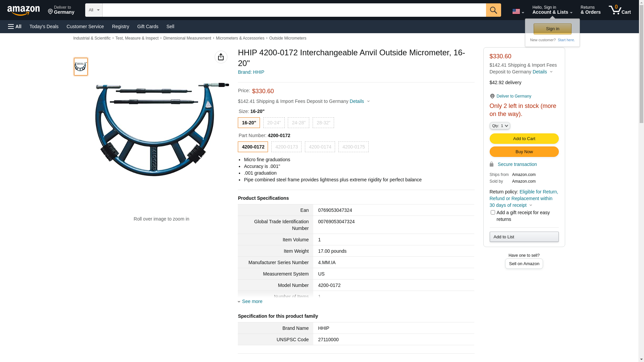Open Today's Deals in navigation bar
This screenshot has width=644, height=362.
(44, 26)
